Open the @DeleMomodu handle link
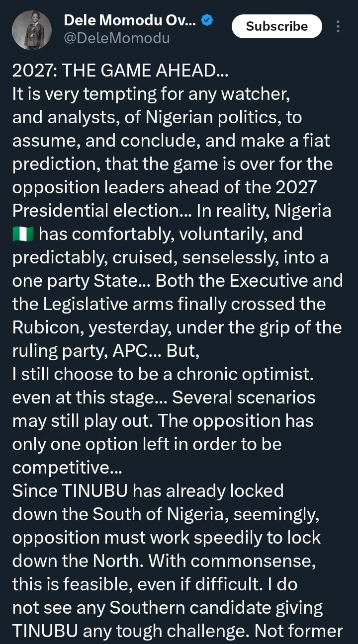 (x=117, y=38)
